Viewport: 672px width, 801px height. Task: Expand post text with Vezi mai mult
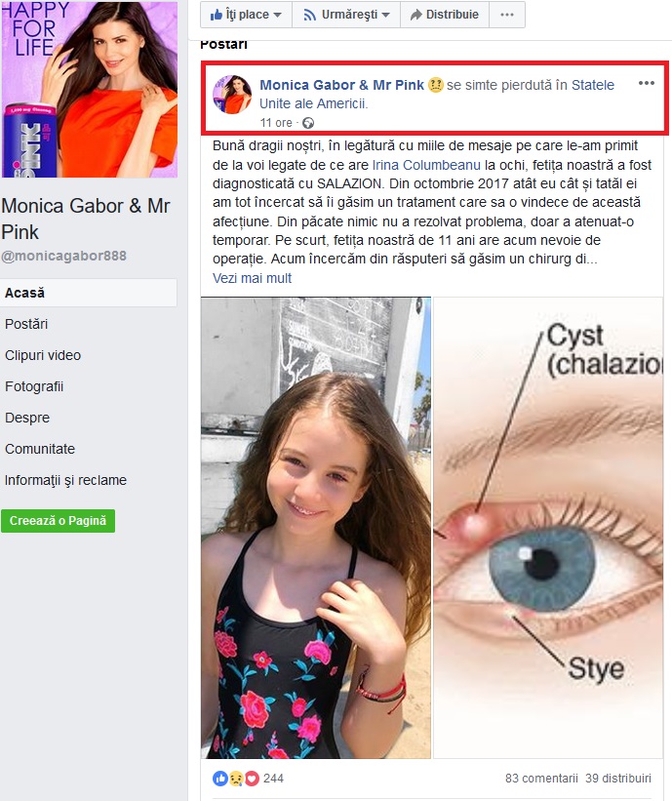(252, 278)
